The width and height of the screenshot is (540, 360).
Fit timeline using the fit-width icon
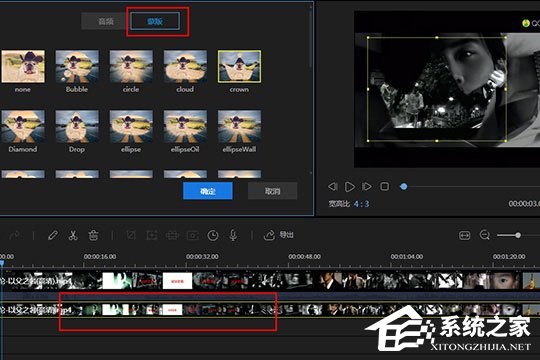click(x=465, y=235)
